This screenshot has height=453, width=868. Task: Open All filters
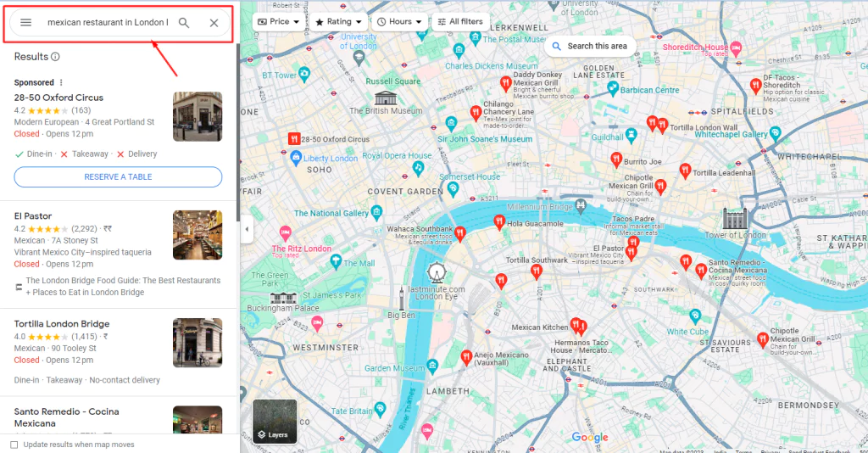(x=460, y=21)
